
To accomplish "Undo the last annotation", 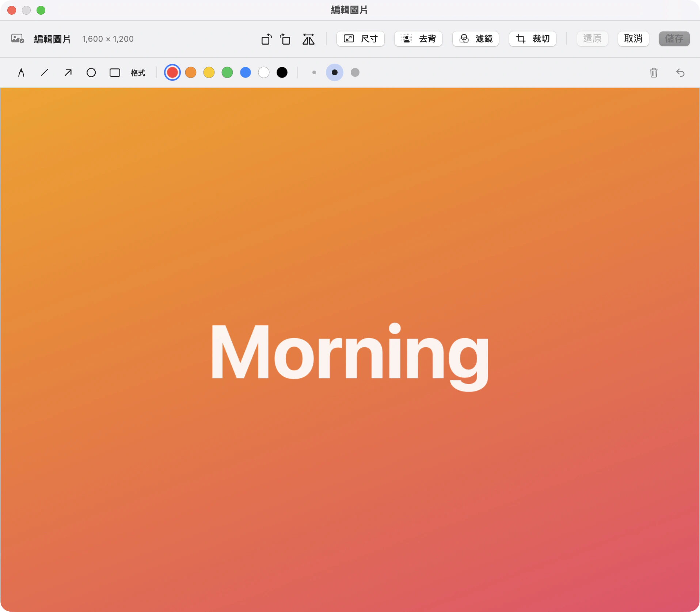I will click(680, 73).
